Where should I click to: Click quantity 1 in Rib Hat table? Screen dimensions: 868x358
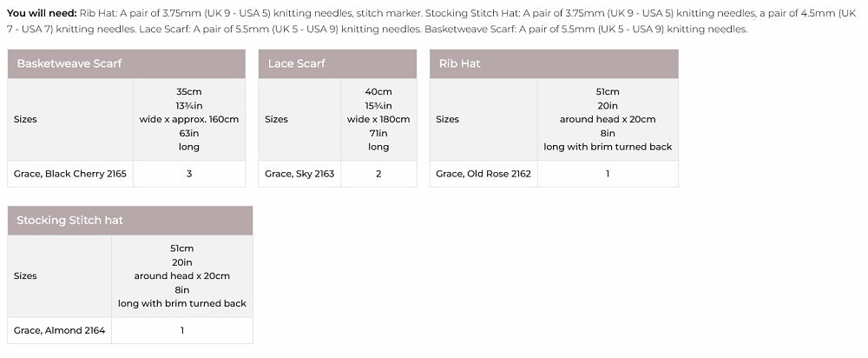(608, 174)
